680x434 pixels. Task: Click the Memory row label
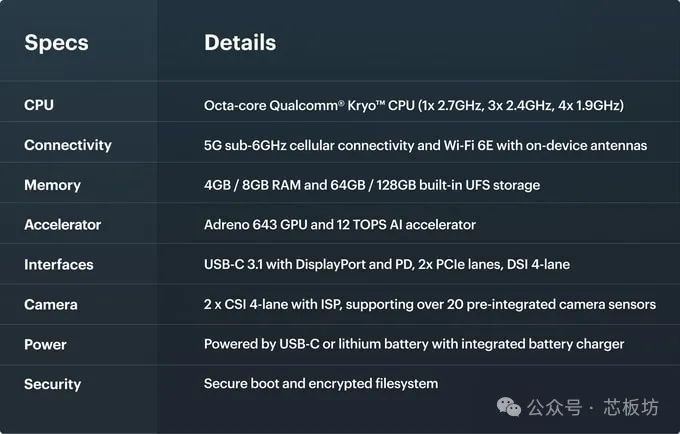52,185
